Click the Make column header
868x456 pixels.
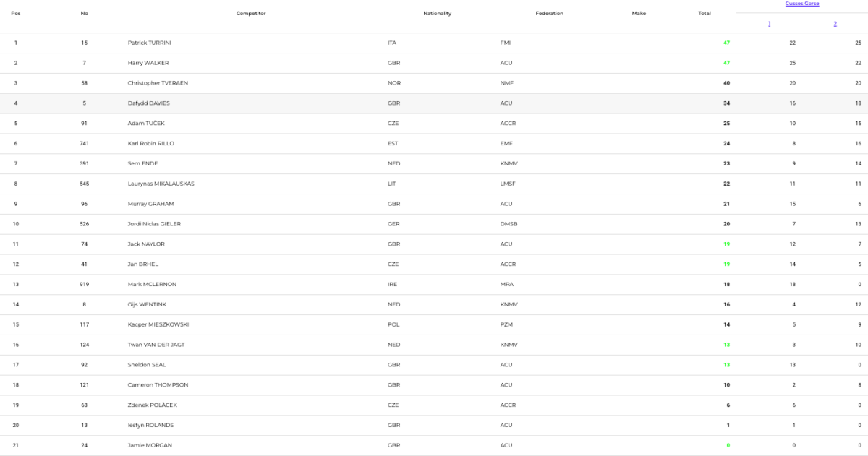(x=639, y=13)
